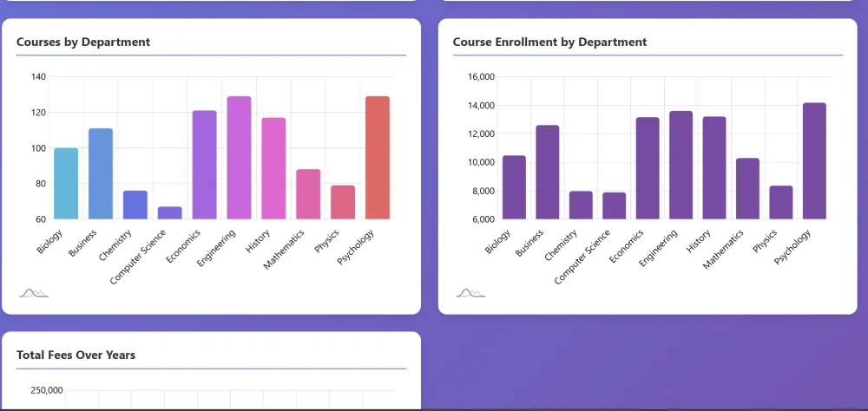Click the Engineering bar in Course Enrollment chart
Image resolution: width=868 pixels, height=411 pixels.
[681, 165]
